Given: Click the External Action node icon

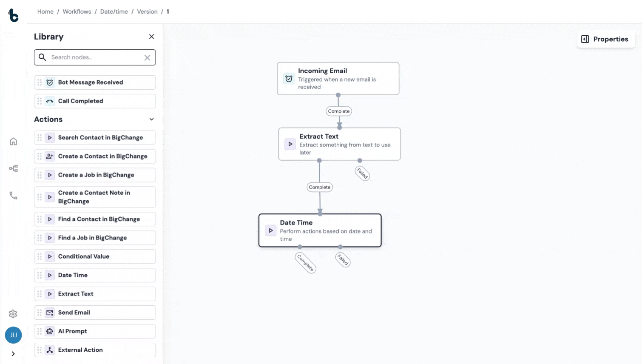Looking at the screenshot, I should [x=50, y=350].
